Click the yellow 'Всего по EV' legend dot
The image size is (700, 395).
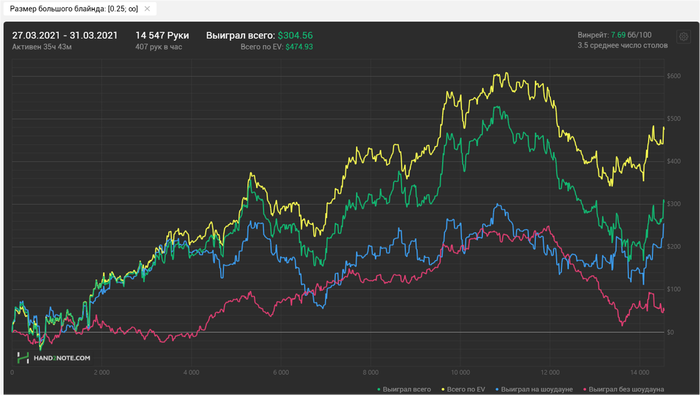click(x=443, y=390)
